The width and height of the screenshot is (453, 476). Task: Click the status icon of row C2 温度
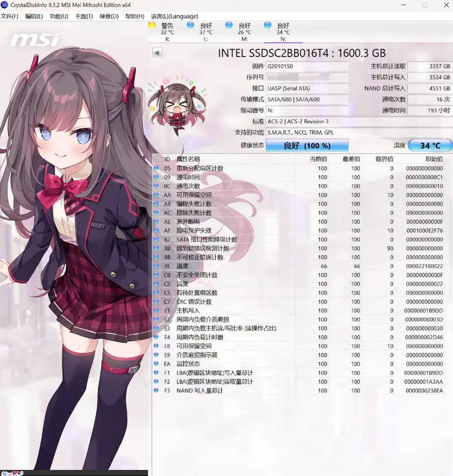[x=156, y=283]
